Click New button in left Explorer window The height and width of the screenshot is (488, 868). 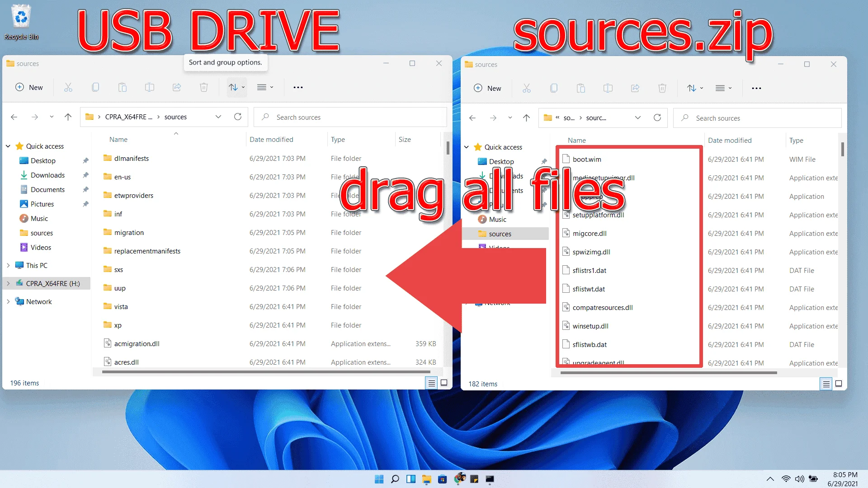(29, 87)
